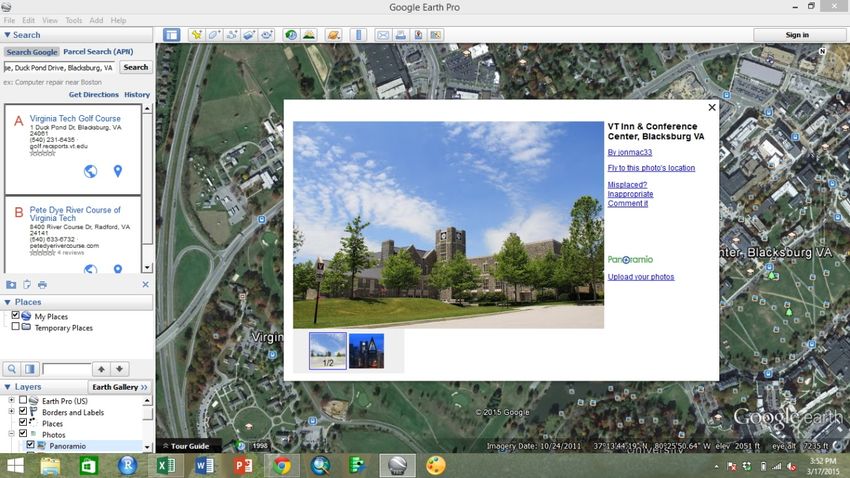This screenshot has width=850, height=478.
Task: Enable the Earth Pro (US) layer checkbox
Action: click(x=23, y=400)
